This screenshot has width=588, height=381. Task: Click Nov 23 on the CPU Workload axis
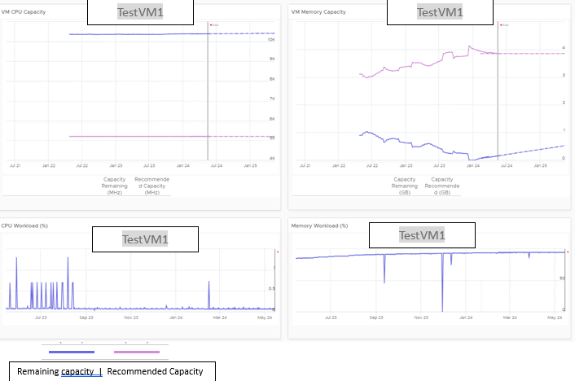(x=131, y=317)
